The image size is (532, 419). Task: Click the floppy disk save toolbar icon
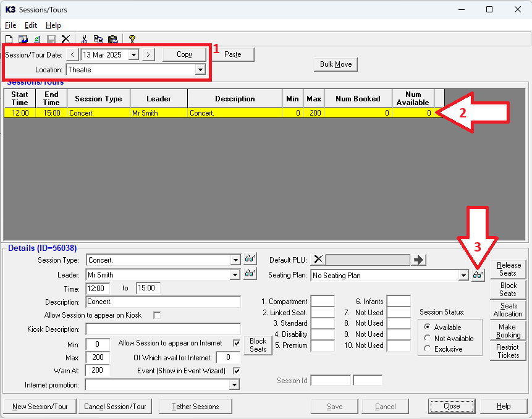51,40
